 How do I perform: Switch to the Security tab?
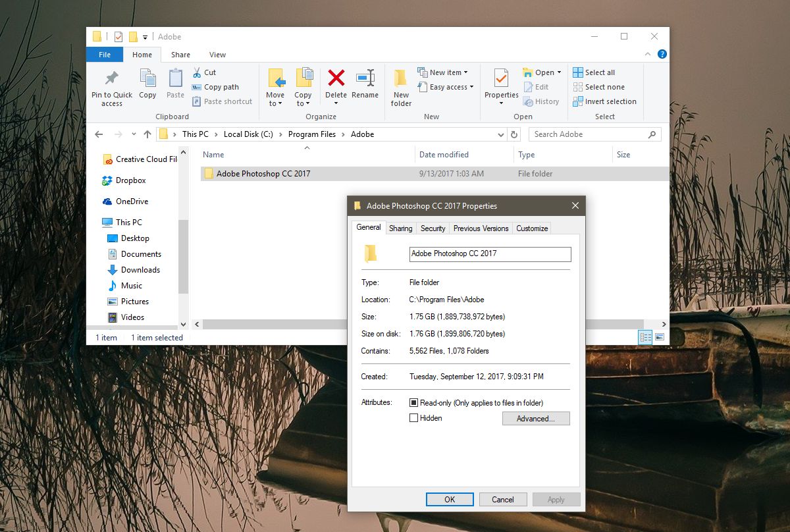(433, 228)
